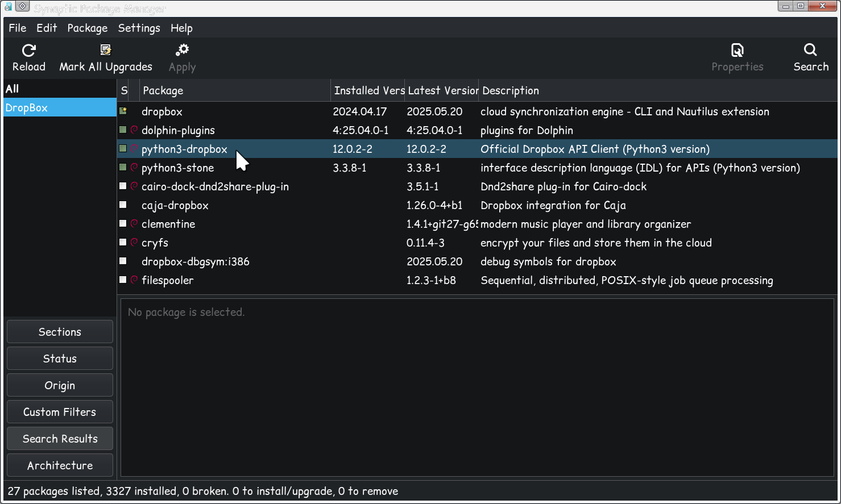Select the All entry in the filter list
Viewport: 841px width, 504px height.
click(x=13, y=89)
